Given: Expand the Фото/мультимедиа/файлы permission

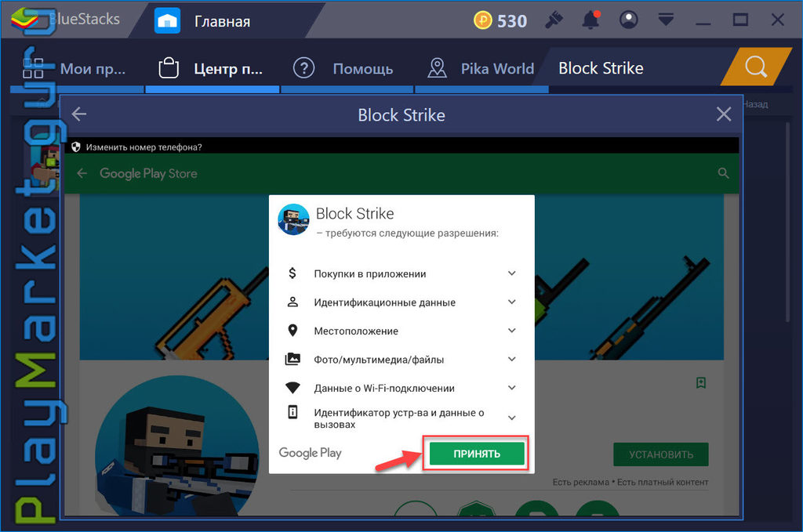Looking at the screenshot, I should tap(511, 359).
